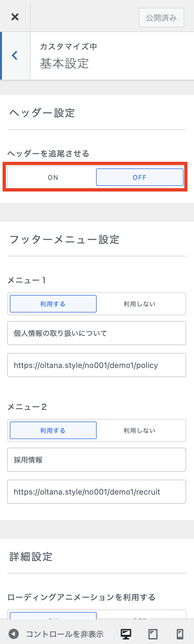Viewport: 194px width, 644px height.
Task: Turn ON ヘッダーを追尾させる
Action: click(x=53, y=177)
